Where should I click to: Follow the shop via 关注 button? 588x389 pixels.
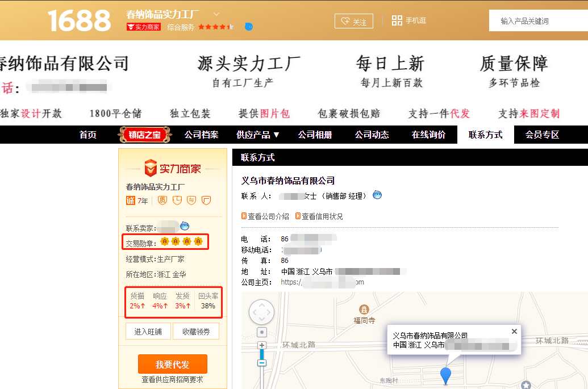pos(353,21)
